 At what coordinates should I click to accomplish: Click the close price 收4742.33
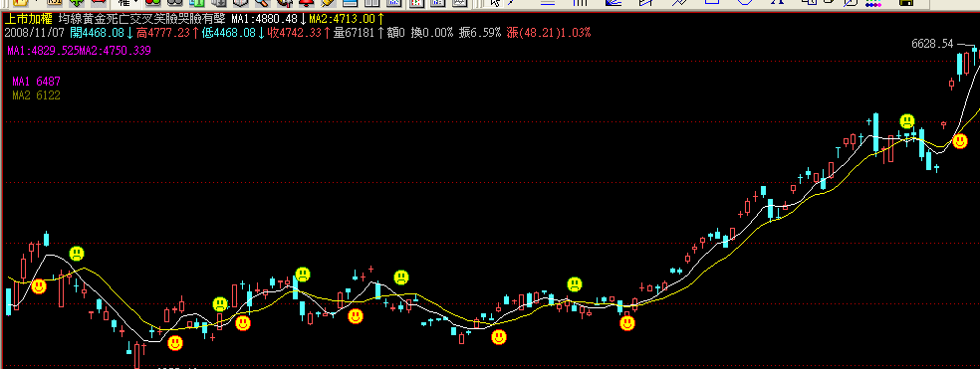coord(295,33)
